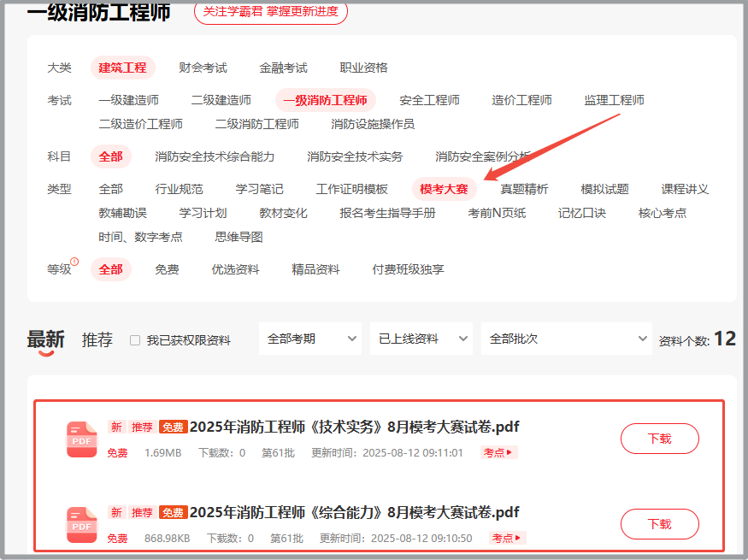Click the orange 免费 badge on 《技术实务》 title
The width and height of the screenshot is (748, 560).
[x=173, y=427]
